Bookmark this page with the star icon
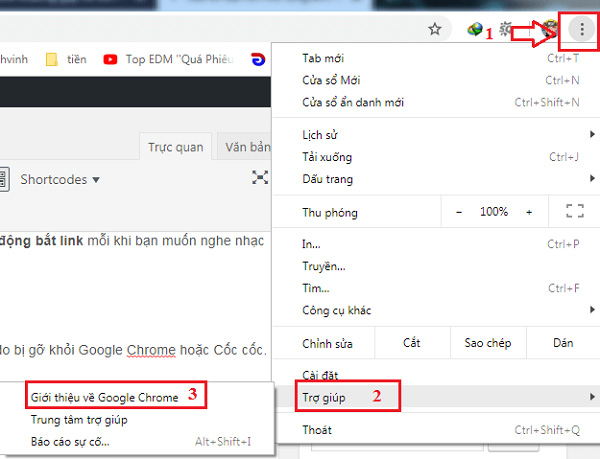 435,29
